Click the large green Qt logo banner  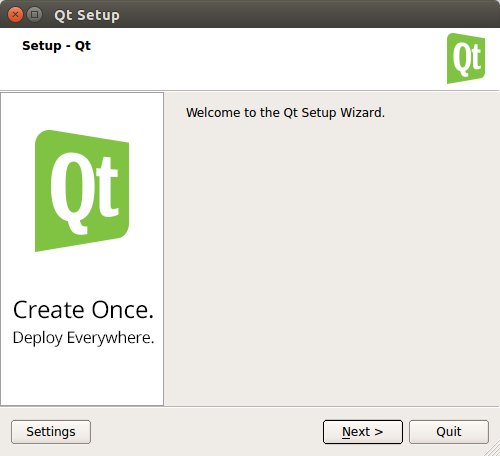click(x=82, y=191)
